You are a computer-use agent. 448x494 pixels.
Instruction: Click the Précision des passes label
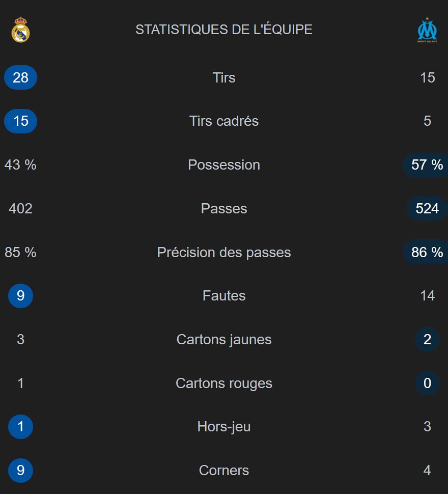click(224, 253)
